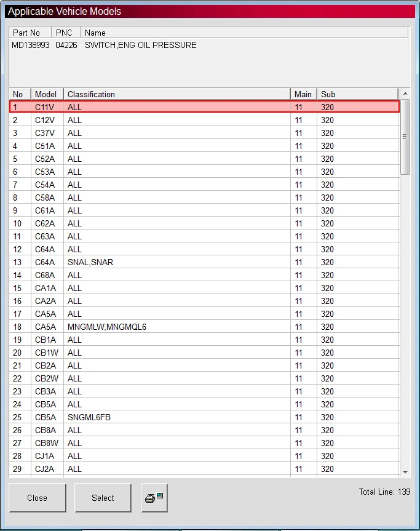Select model row CB1W
The width and height of the screenshot is (420, 531).
click(x=204, y=353)
